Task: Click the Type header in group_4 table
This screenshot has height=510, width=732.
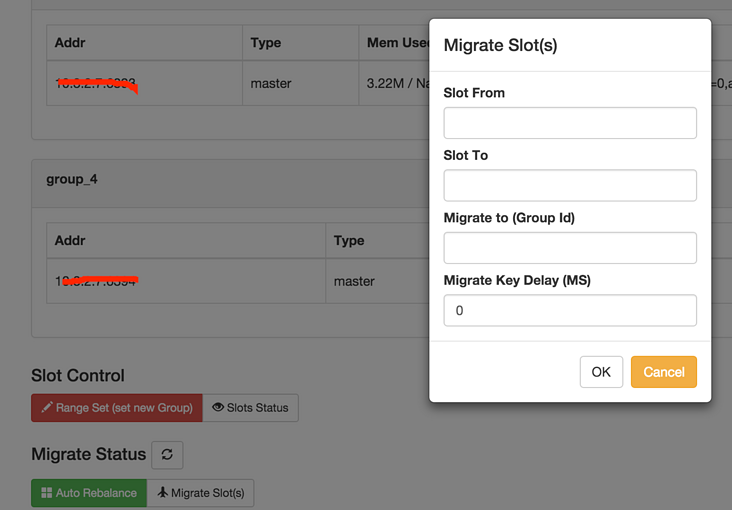Action: [x=349, y=241]
